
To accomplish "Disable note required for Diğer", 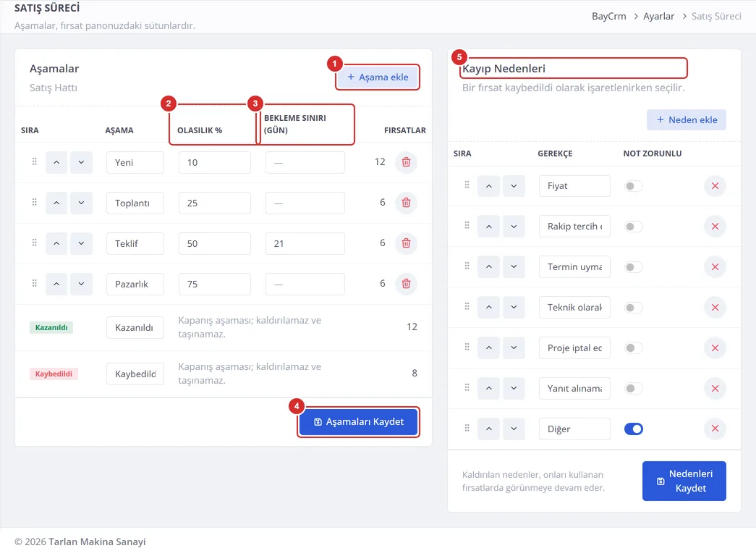I will pos(634,429).
